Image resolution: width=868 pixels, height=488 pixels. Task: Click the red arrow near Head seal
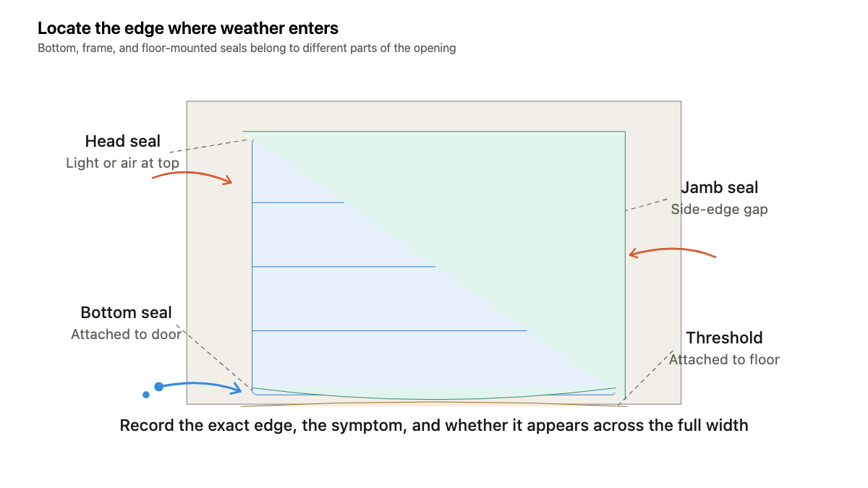click(192, 177)
